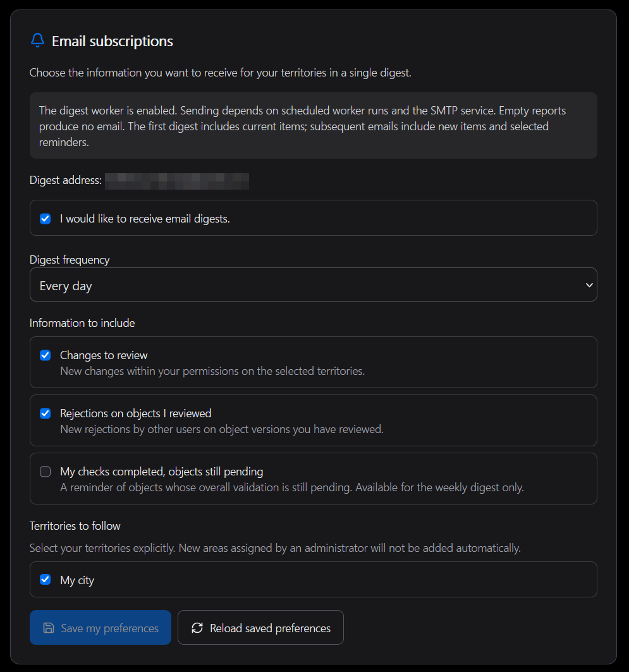Click the 'Information to include' label
Screen dimensions: 629x672
tap(82, 322)
